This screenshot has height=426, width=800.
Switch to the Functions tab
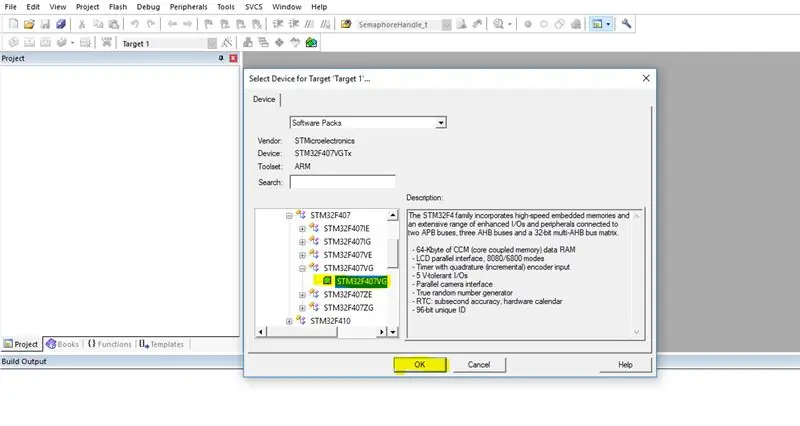pos(109,344)
